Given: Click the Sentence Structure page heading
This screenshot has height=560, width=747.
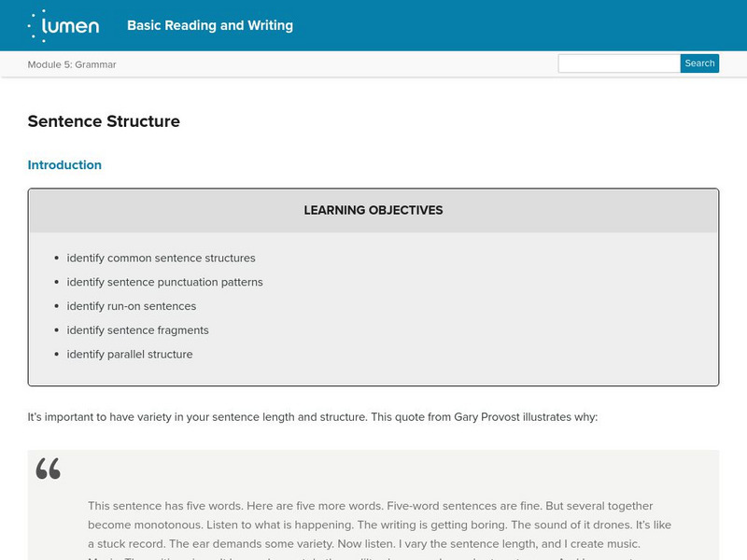Looking at the screenshot, I should click(x=104, y=121).
